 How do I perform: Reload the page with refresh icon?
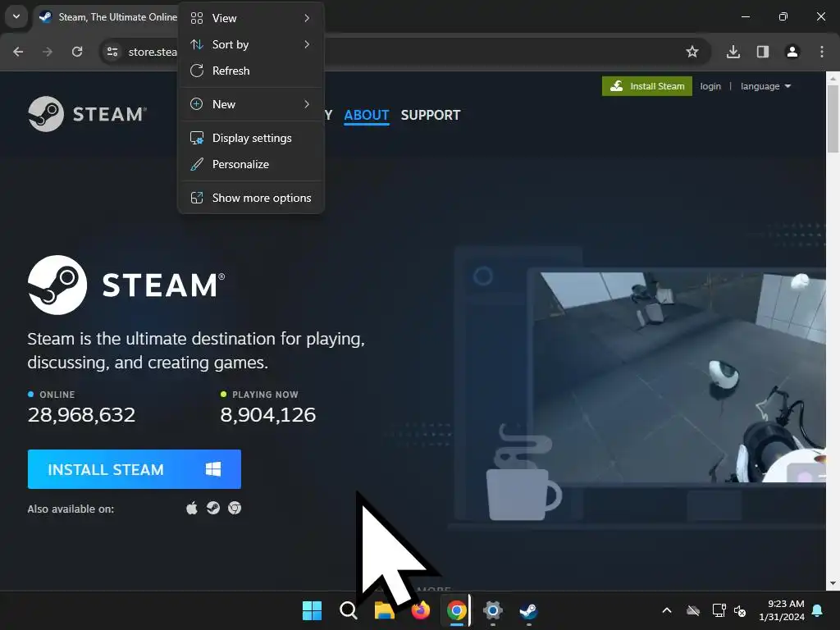tap(77, 52)
